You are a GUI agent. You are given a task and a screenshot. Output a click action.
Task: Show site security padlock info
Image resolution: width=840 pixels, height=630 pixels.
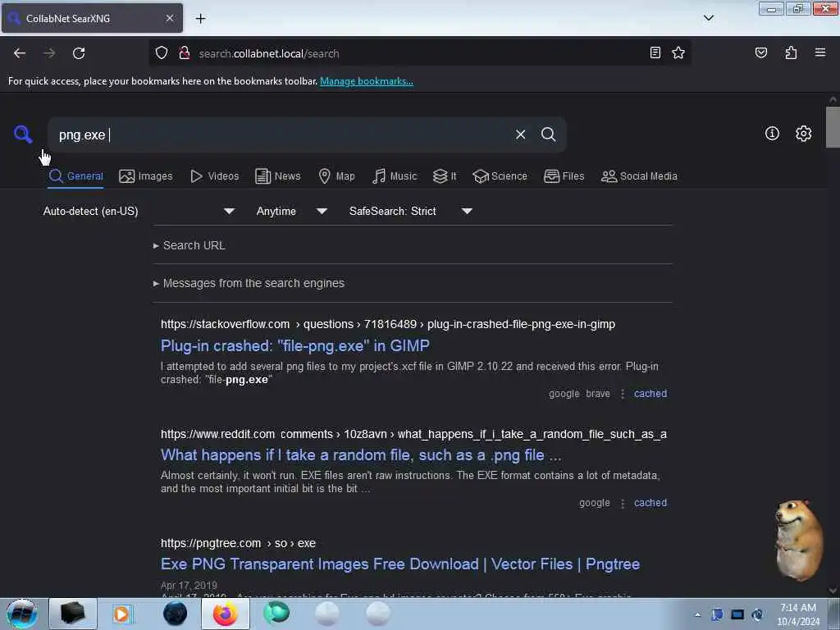[185, 53]
